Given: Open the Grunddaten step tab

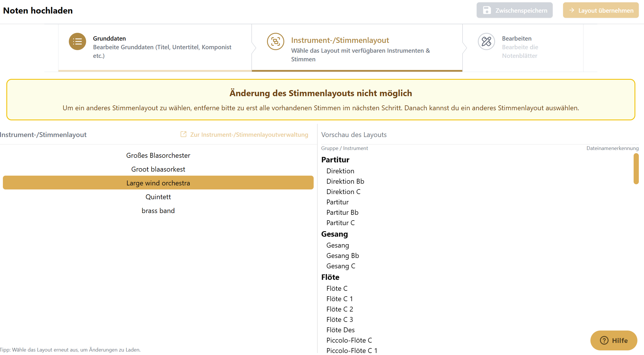Looking at the screenshot, I should click(x=155, y=47).
